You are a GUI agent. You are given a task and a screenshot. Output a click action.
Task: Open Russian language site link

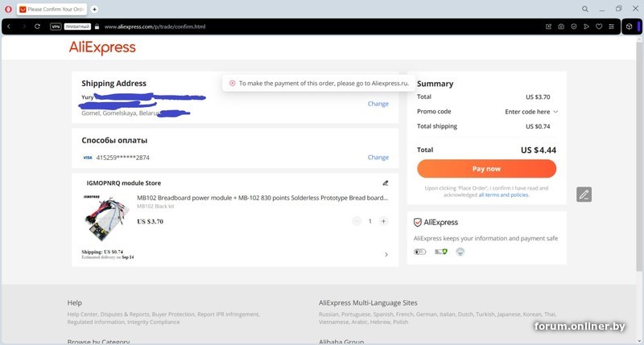[x=328, y=314]
